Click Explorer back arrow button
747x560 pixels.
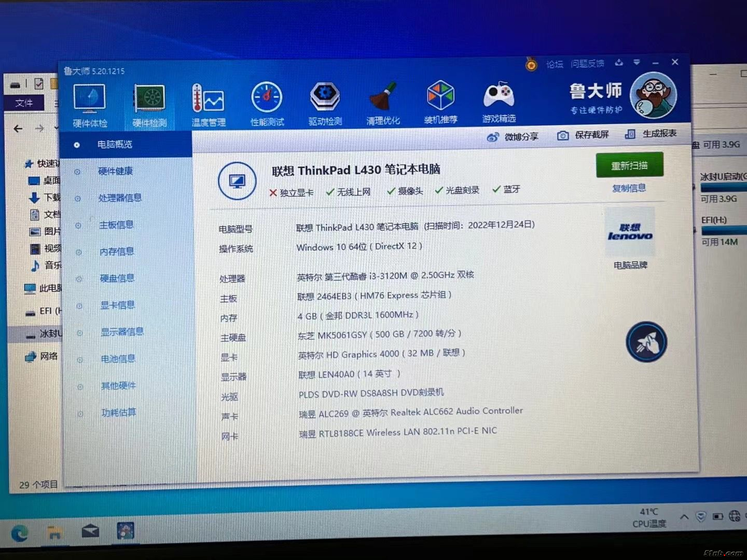click(18, 128)
